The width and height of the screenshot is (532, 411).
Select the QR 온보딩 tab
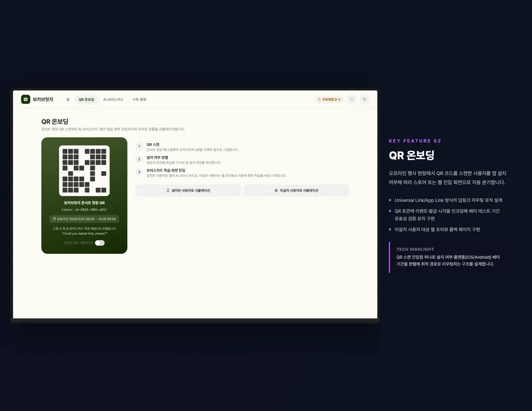click(86, 99)
